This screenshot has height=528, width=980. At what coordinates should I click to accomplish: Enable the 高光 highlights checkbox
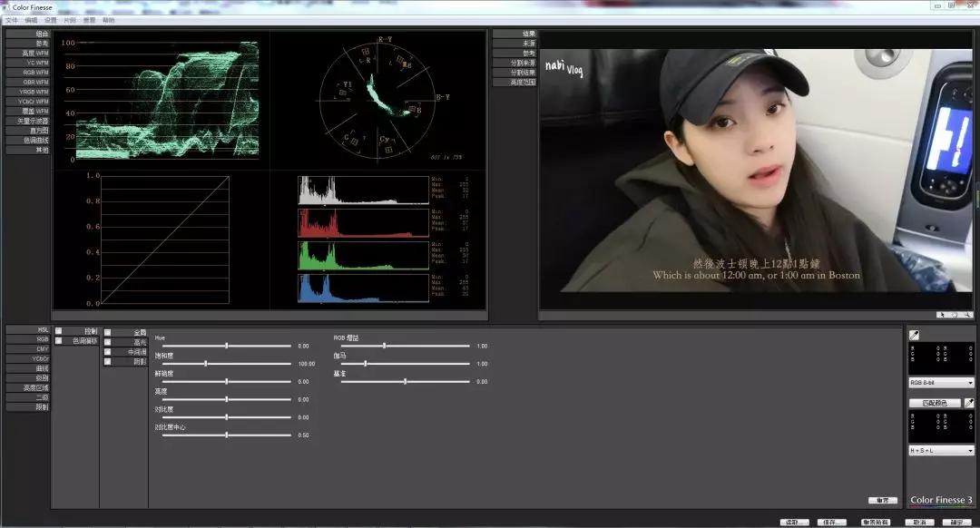click(107, 342)
